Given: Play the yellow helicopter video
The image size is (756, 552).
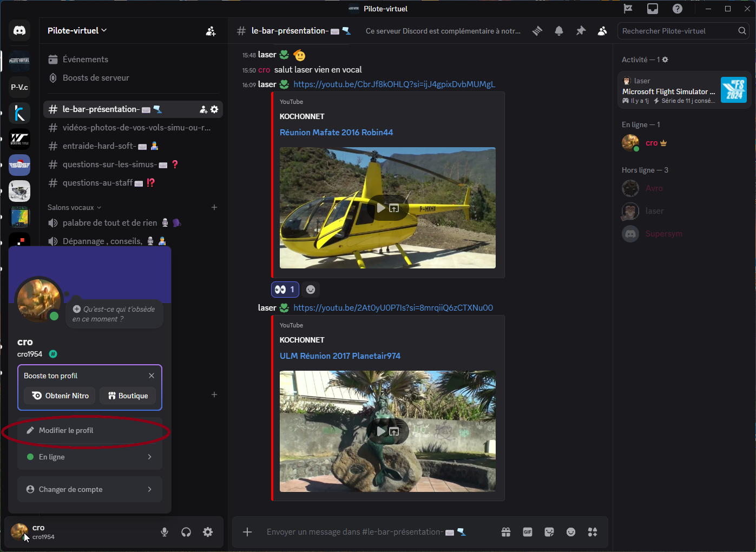Looking at the screenshot, I should (381, 208).
